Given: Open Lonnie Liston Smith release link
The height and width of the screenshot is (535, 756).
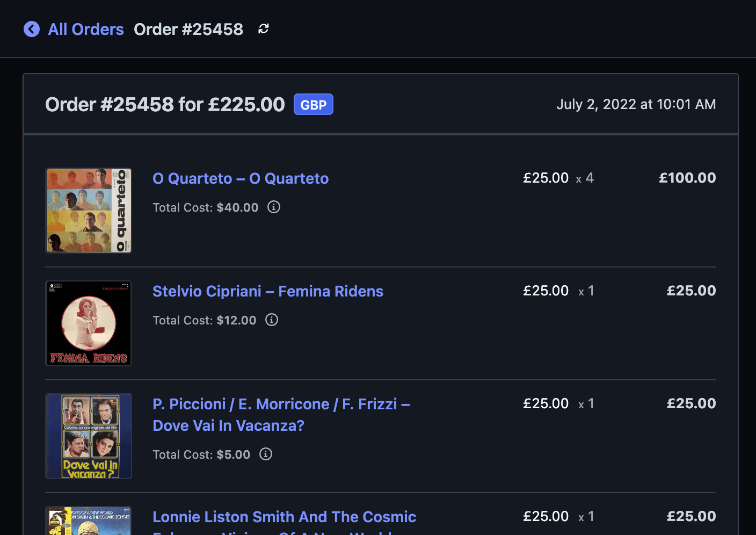Looking at the screenshot, I should [x=284, y=517].
